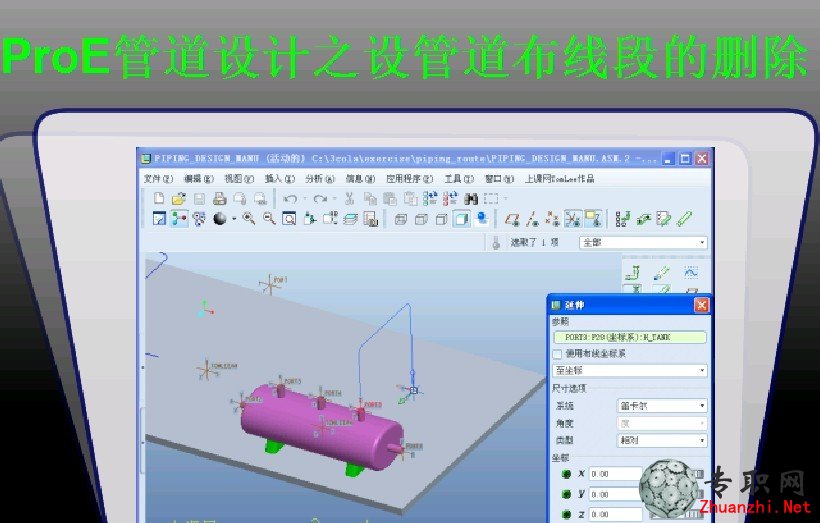Image resolution: width=820 pixels, height=523 pixels.
Task: Toggle the green lock button beside X
Action: point(566,474)
